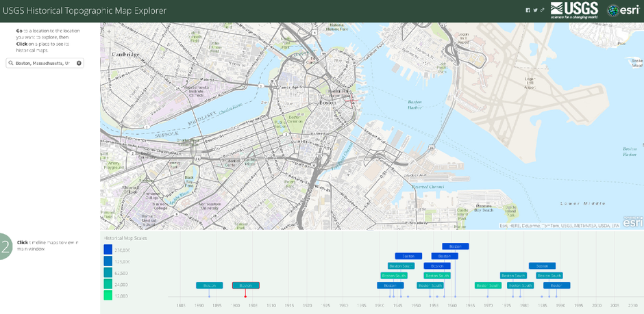The width and height of the screenshot is (644, 314).
Task: Copy the shareable link icon
Action: coord(542,10)
